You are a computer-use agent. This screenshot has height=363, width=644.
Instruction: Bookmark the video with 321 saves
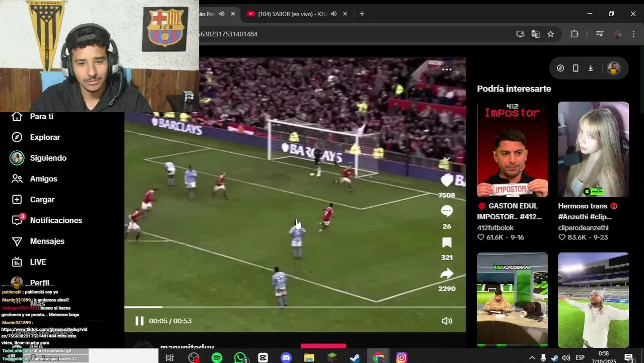tap(446, 243)
